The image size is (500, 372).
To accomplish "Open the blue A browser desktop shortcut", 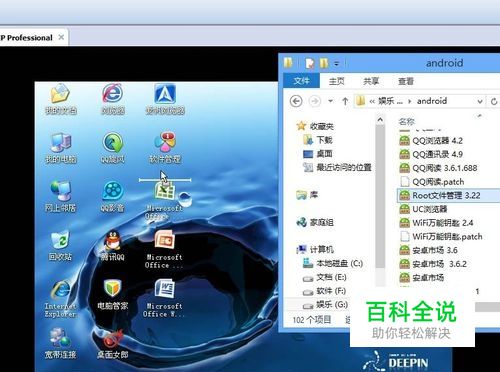I will pos(165,99).
